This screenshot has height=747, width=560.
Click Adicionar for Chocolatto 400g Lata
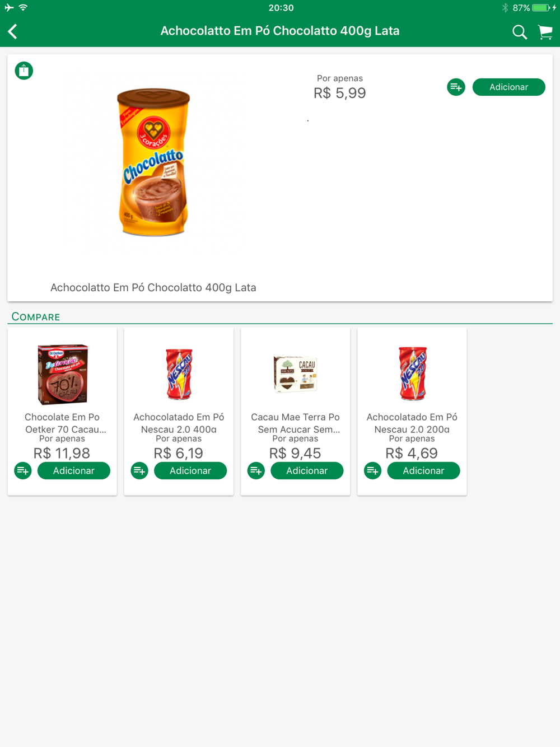[508, 87]
